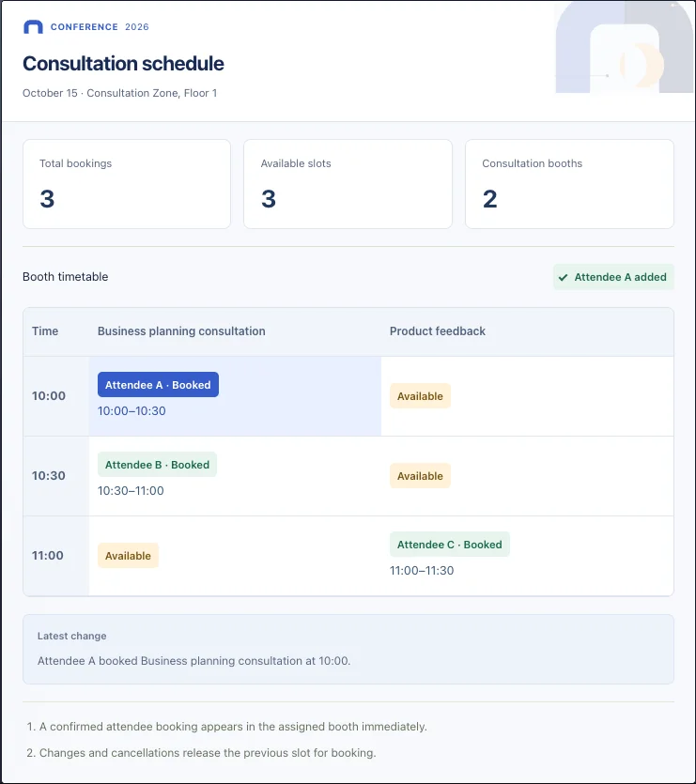Click Available in Product feedback at 10:30
The height and width of the screenshot is (784, 696).
click(420, 476)
